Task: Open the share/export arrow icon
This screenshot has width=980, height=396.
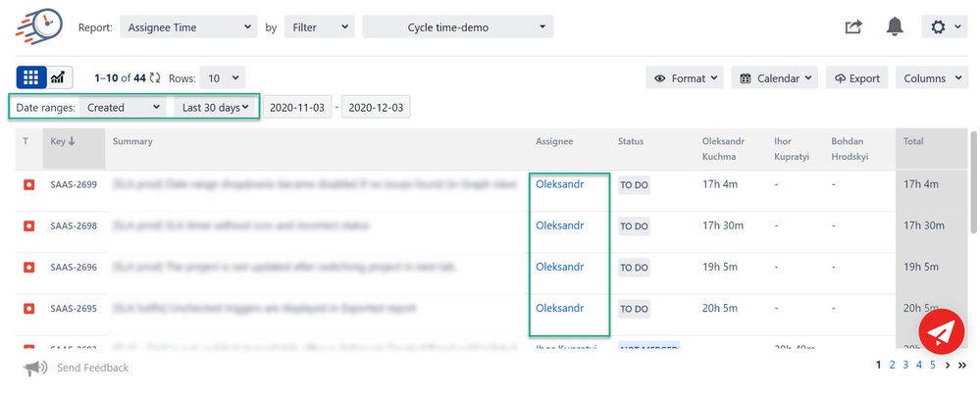Action: (853, 26)
